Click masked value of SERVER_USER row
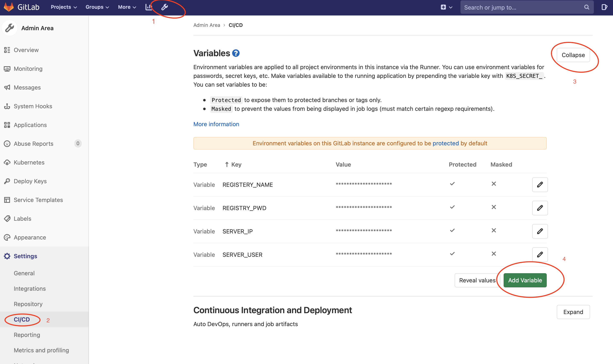The width and height of the screenshot is (613, 364). tap(364, 254)
